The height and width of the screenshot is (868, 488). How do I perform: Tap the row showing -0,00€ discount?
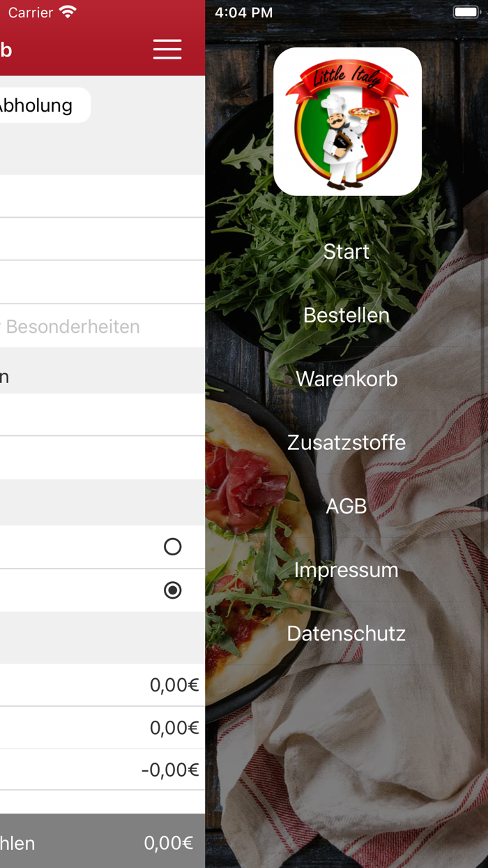(102, 770)
